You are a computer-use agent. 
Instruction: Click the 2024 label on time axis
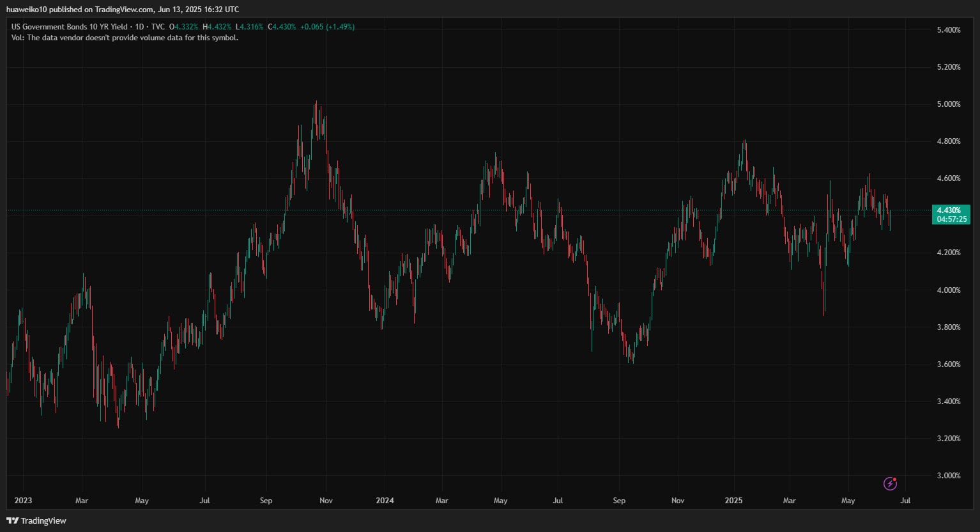[385, 501]
